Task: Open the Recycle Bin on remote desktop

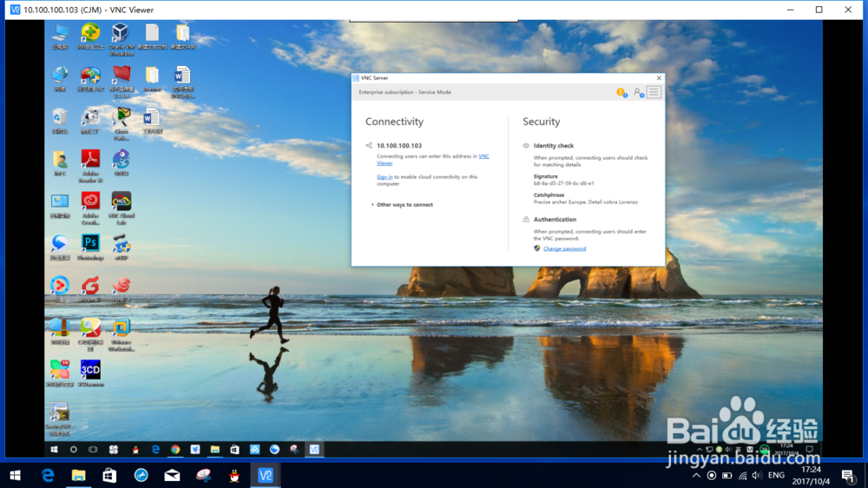Action: pyautogui.click(x=60, y=118)
